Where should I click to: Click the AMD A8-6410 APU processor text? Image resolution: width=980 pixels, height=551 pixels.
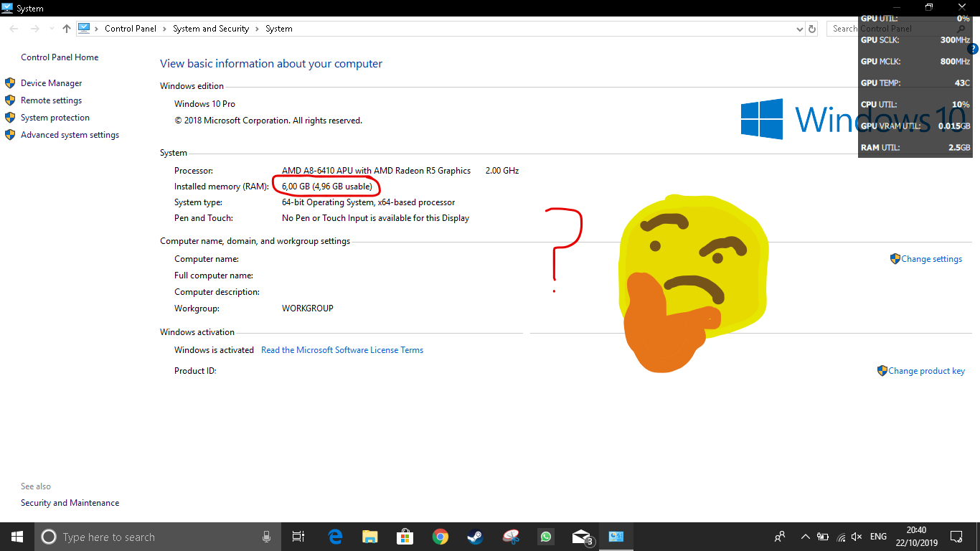click(x=376, y=171)
